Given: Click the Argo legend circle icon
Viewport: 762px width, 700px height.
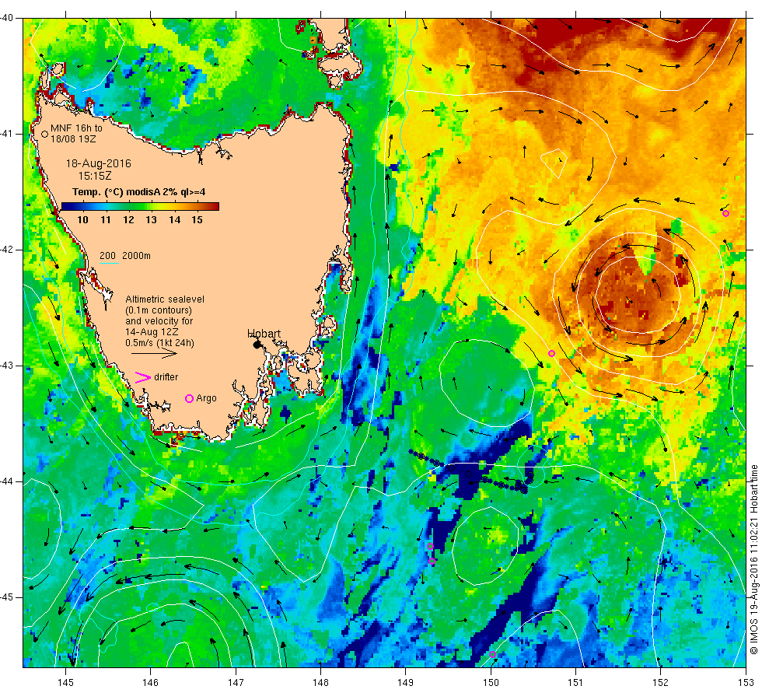Looking at the screenshot, I should tap(190, 398).
